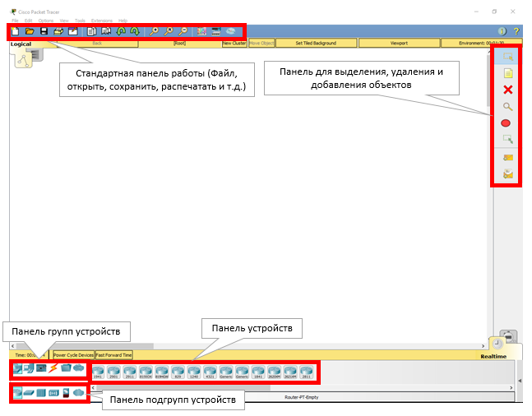This screenshot has width=532, height=416.
Task: Reset zoom with the middle magnifier icon
Action: pyautogui.click(x=169, y=31)
